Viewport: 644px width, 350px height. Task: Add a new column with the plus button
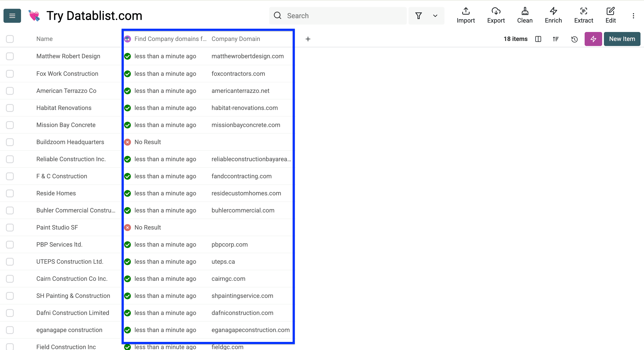point(308,39)
